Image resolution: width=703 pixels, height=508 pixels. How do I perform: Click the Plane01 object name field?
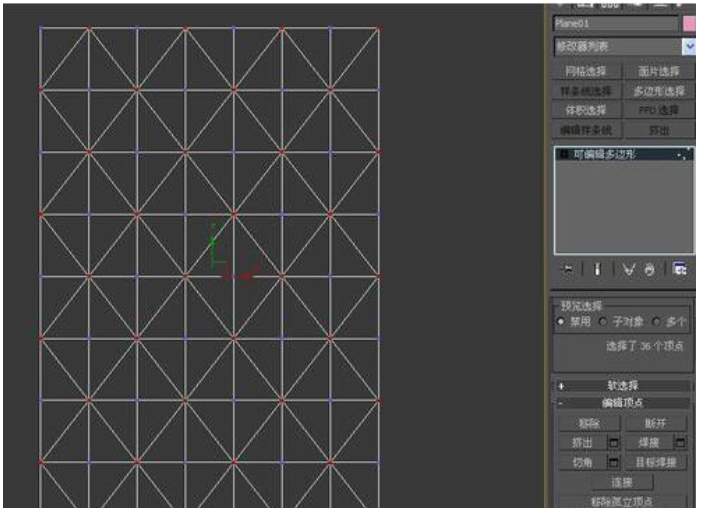(x=615, y=23)
